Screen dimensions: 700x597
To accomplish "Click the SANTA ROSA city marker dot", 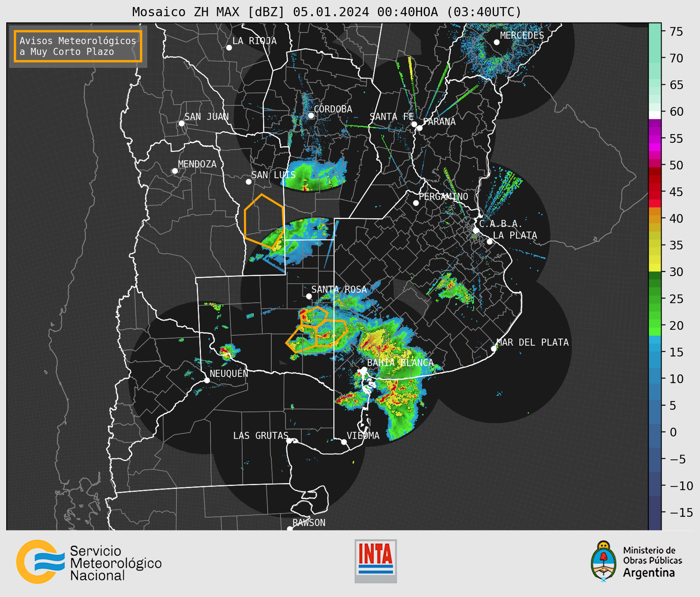I will (x=309, y=296).
